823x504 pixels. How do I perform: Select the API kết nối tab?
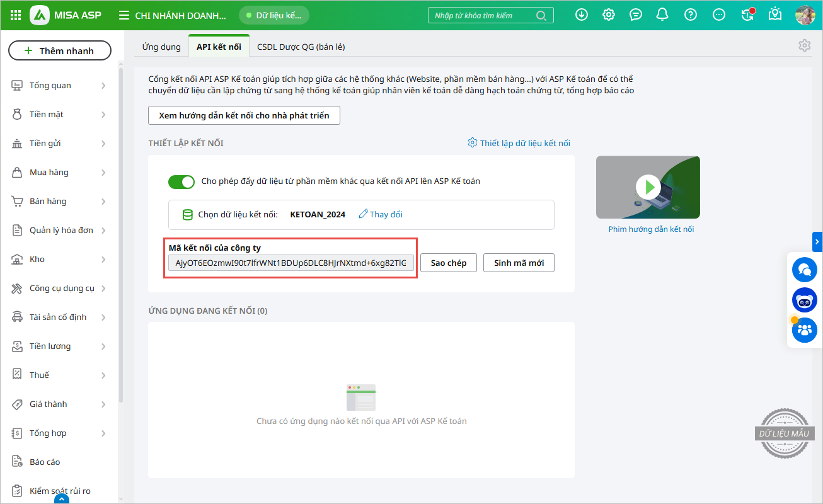[x=219, y=47]
